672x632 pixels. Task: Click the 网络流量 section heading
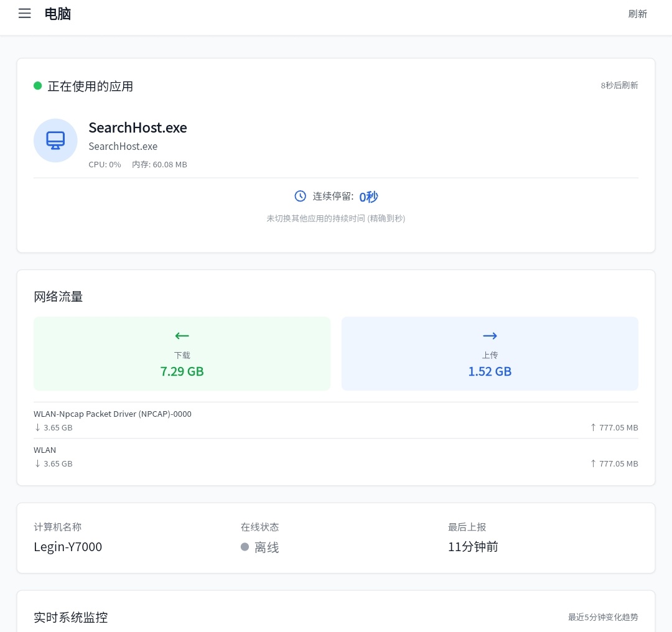(x=58, y=297)
